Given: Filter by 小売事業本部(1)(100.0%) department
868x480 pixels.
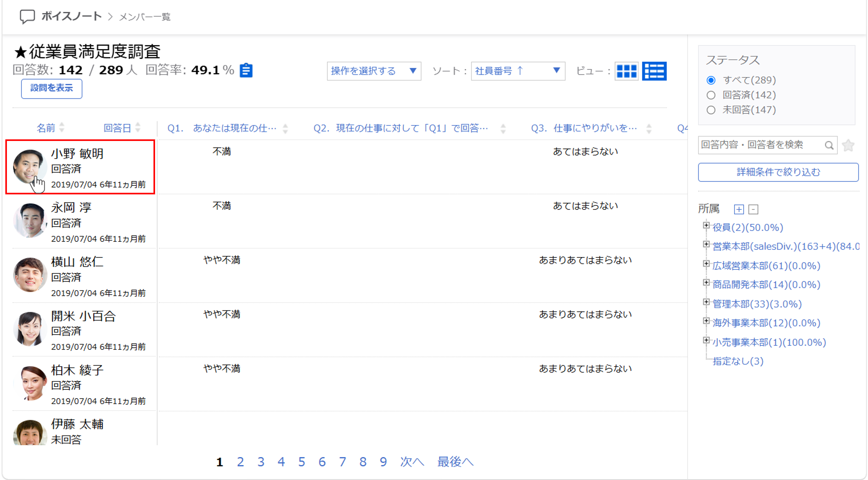Looking at the screenshot, I should pos(769,343).
